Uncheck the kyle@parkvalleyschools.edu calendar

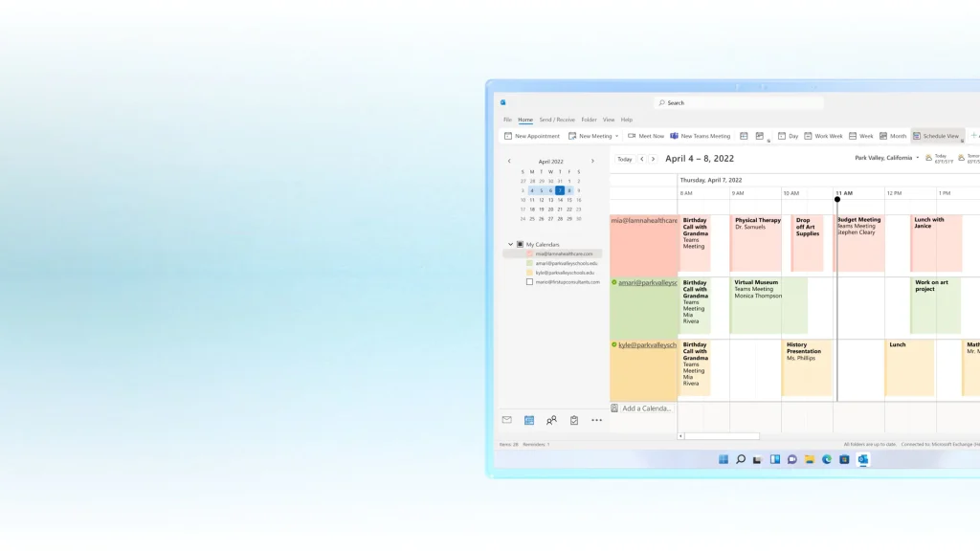(x=529, y=273)
